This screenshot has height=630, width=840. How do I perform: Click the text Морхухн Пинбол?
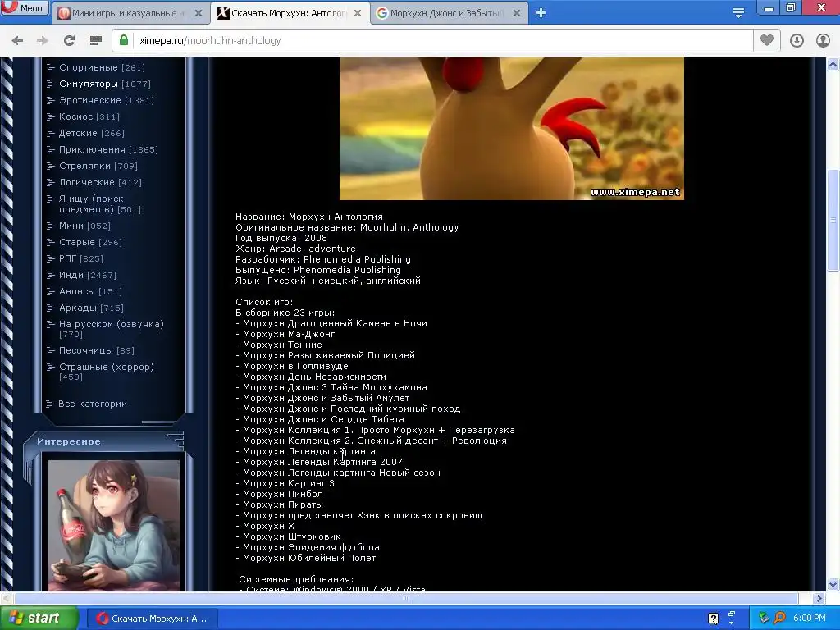[x=283, y=494]
